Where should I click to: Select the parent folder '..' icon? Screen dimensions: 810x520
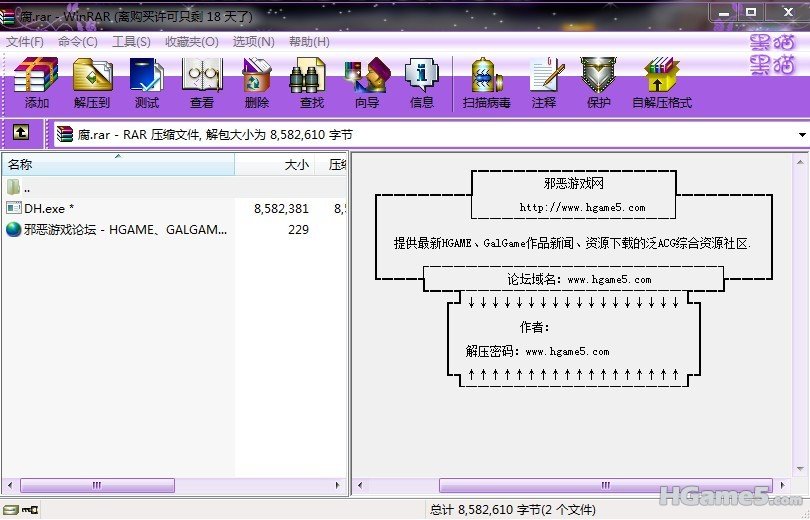coord(13,187)
